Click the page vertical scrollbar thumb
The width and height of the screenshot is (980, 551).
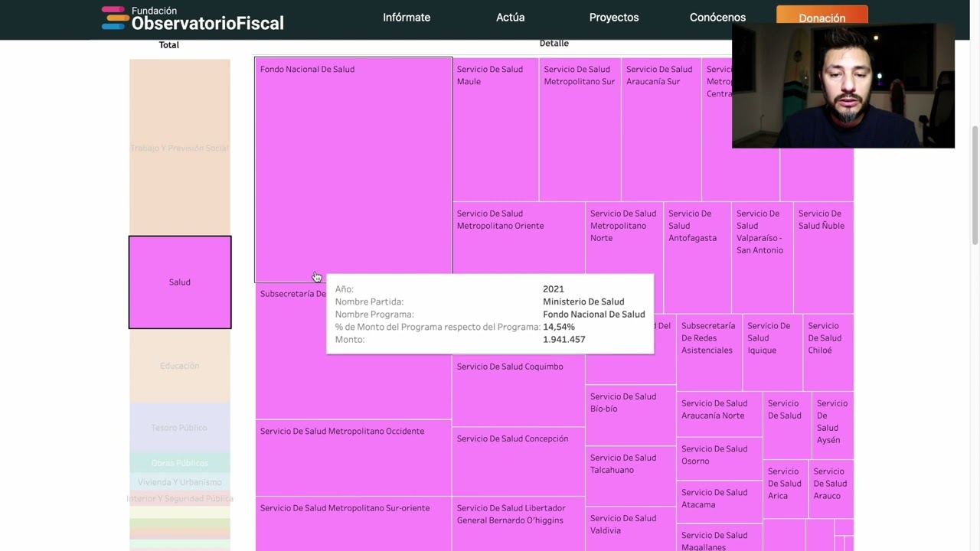(975, 185)
